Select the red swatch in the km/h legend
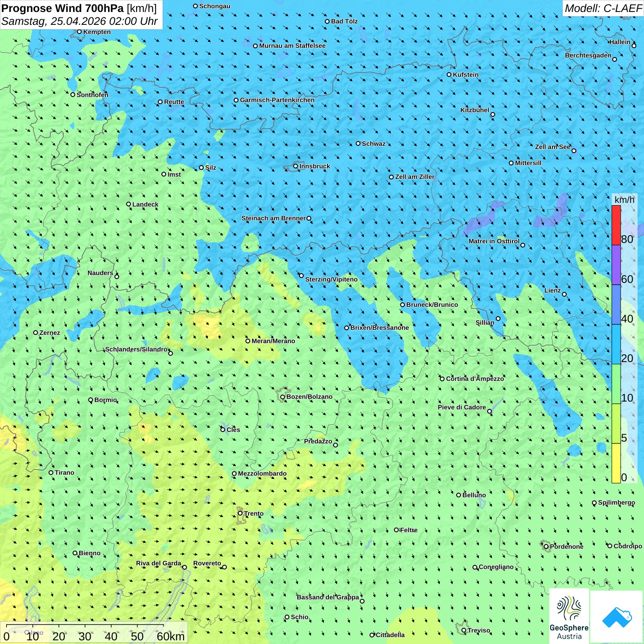Image resolution: width=644 pixels, height=644 pixels. (x=616, y=225)
